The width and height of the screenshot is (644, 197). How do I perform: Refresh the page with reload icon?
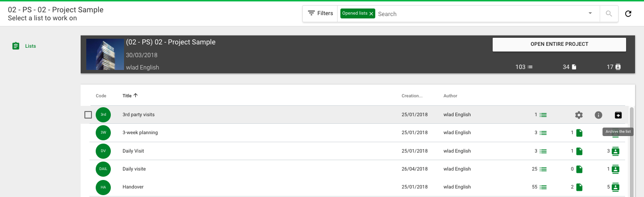click(x=628, y=14)
